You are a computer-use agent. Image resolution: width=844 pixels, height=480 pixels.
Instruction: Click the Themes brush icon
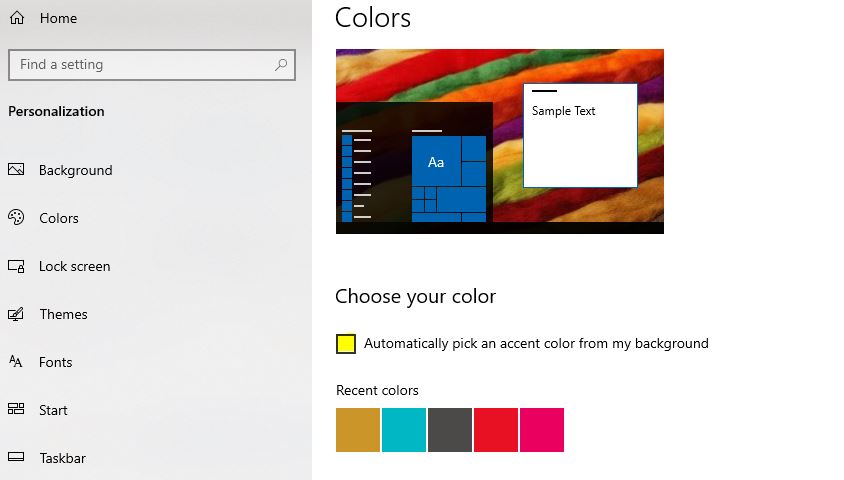pos(16,314)
